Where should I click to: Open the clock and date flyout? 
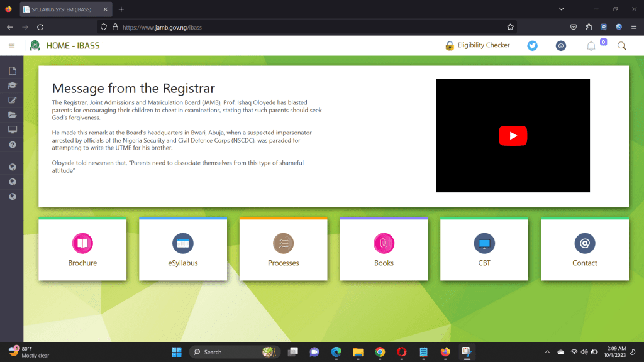click(x=615, y=352)
